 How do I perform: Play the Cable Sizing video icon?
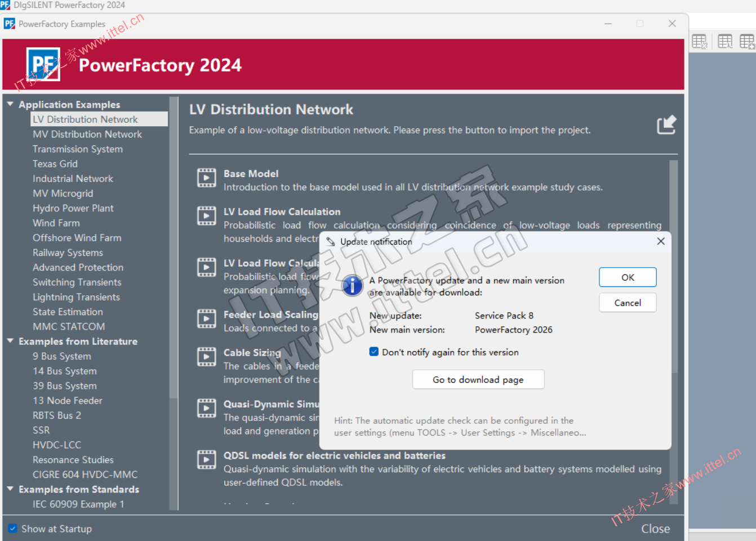206,356
